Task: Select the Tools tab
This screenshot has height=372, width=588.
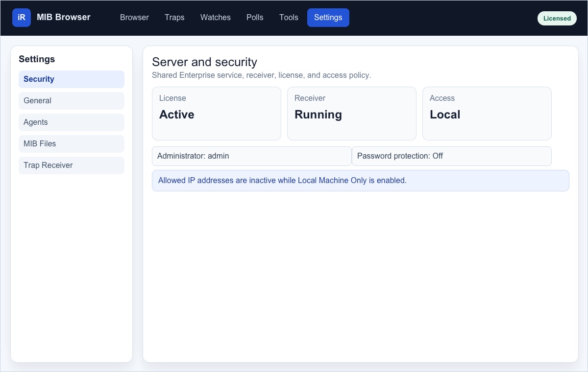Action: [289, 18]
